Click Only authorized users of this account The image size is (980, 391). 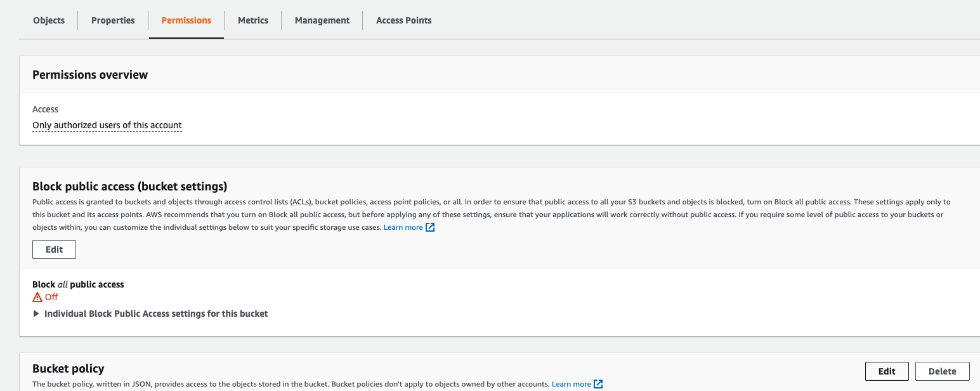(x=107, y=124)
